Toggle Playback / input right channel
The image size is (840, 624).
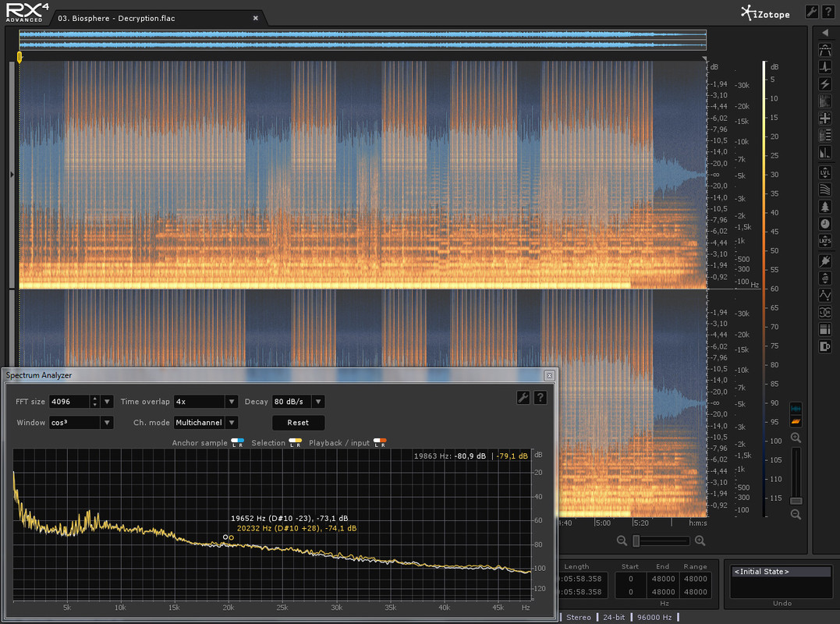pos(383,442)
